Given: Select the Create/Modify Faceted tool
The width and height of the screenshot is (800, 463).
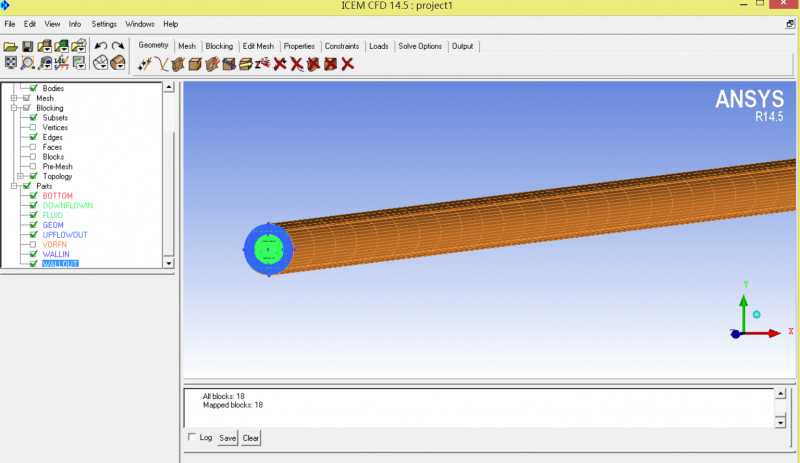Looking at the screenshot, I should pyautogui.click(x=212, y=64).
